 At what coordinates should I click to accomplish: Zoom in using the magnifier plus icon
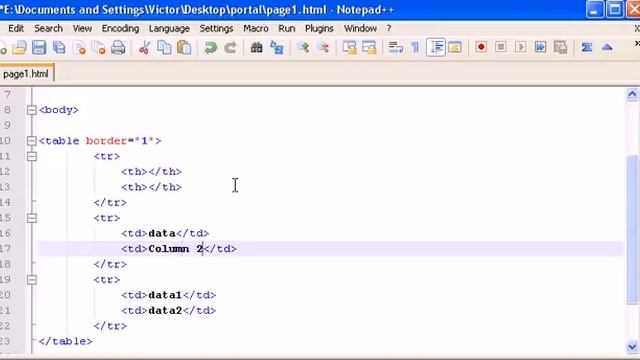point(303,48)
